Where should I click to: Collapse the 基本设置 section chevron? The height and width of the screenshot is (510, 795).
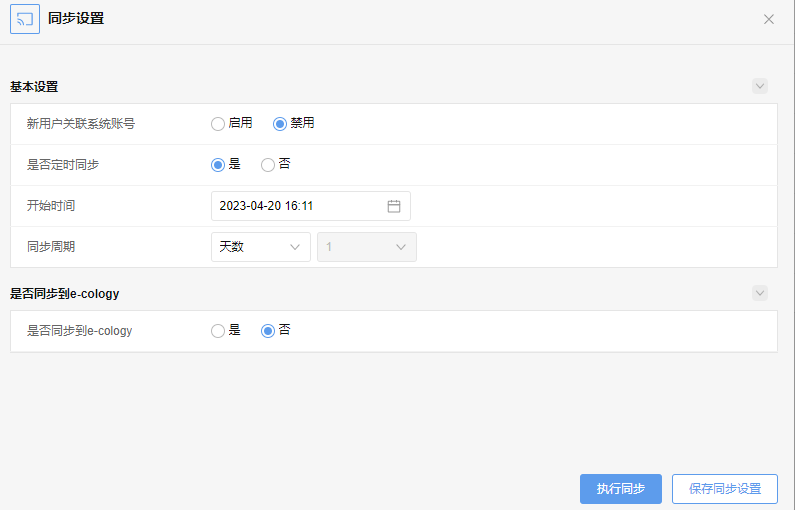click(x=760, y=86)
